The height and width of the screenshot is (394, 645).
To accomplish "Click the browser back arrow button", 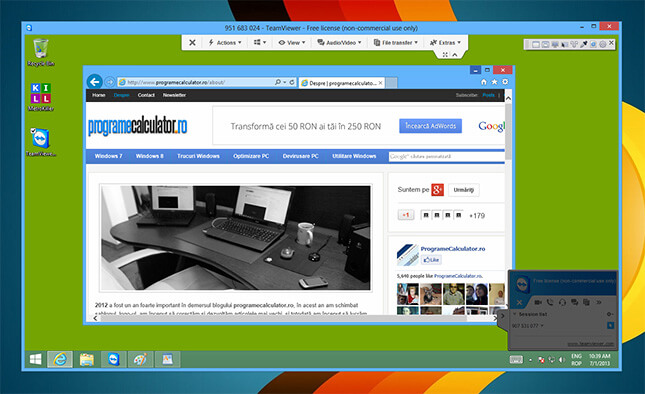I will [95, 82].
